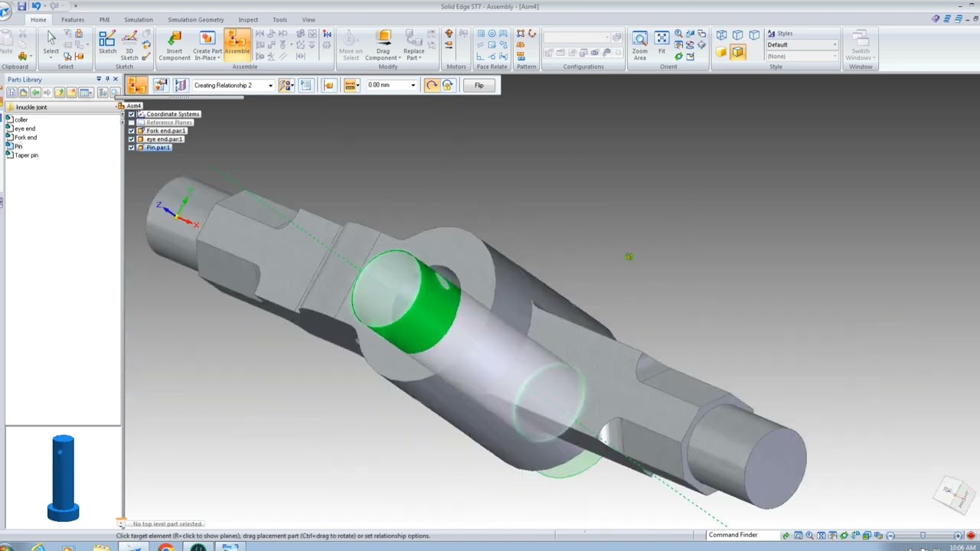Screen dimensions: 980x551
Task: Toggle visibility of Fork end.par:1
Action: coord(131,131)
